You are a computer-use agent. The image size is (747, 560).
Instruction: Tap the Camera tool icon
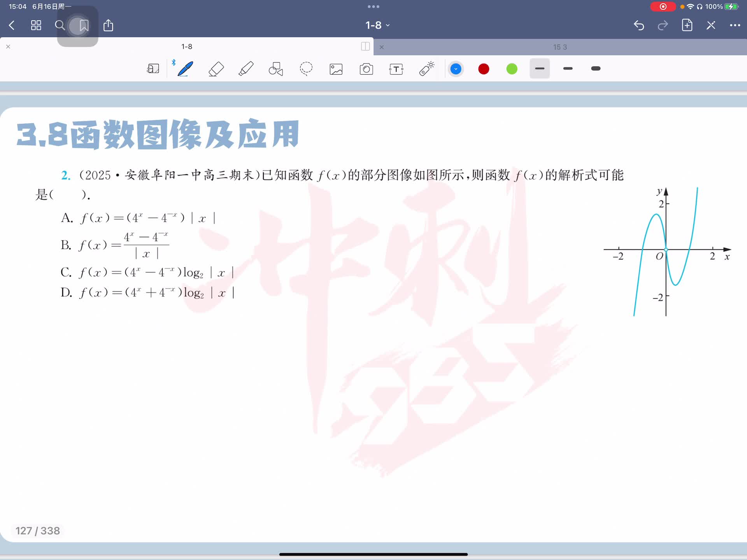pyautogui.click(x=366, y=69)
